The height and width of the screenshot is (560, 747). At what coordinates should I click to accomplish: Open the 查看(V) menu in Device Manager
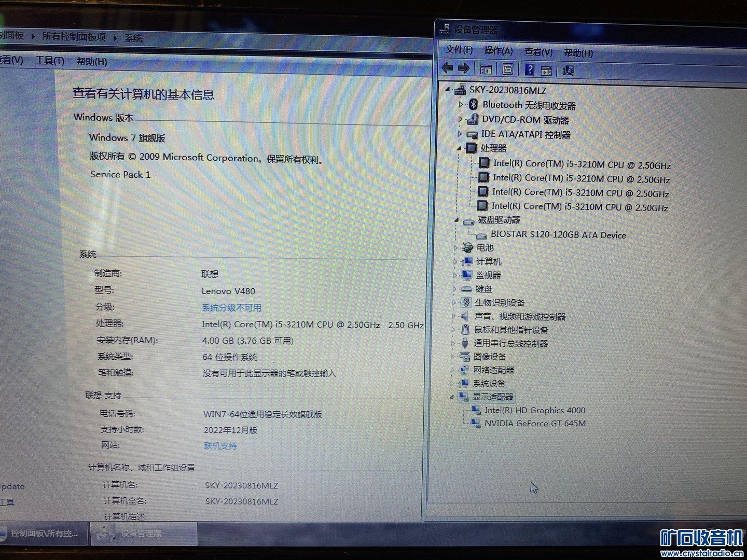[x=538, y=52]
